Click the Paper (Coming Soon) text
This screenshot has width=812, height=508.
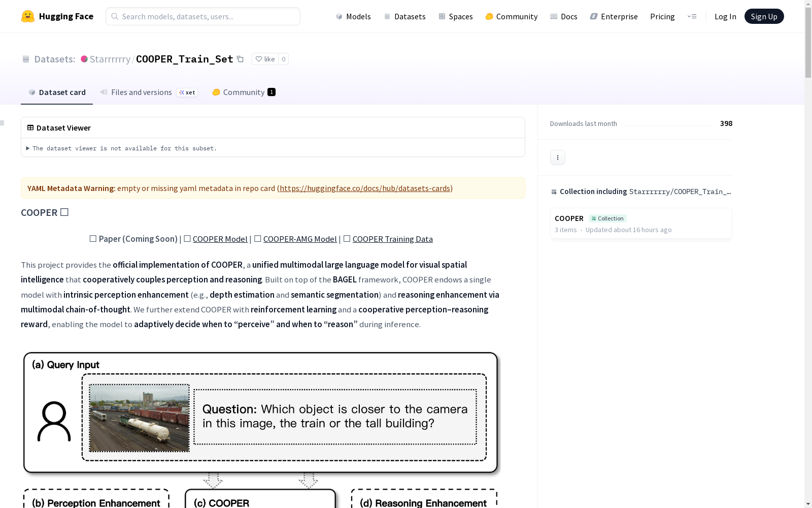point(138,239)
